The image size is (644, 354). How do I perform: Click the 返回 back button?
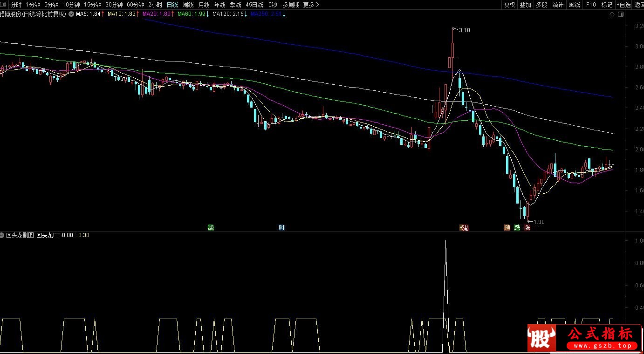(639, 5)
